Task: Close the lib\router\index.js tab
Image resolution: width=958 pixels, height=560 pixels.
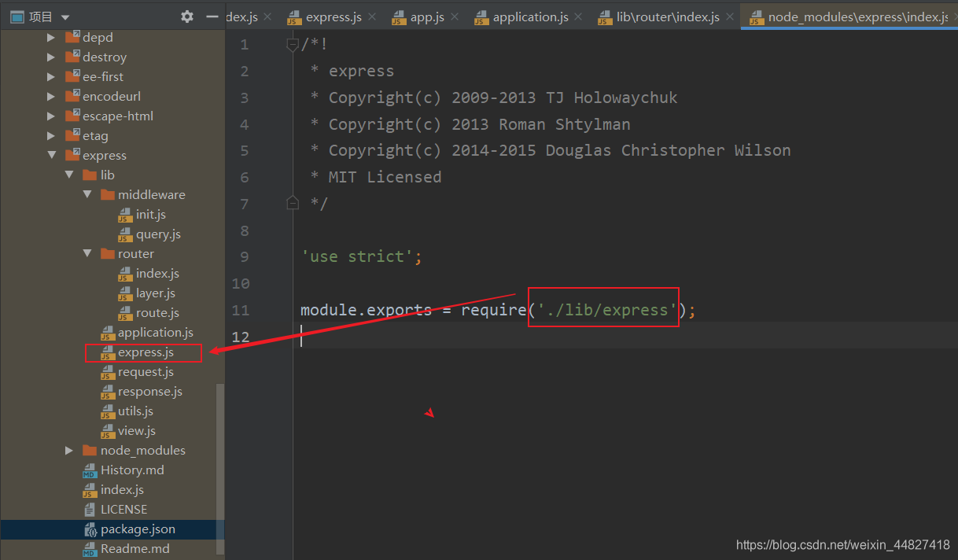Action: (730, 17)
